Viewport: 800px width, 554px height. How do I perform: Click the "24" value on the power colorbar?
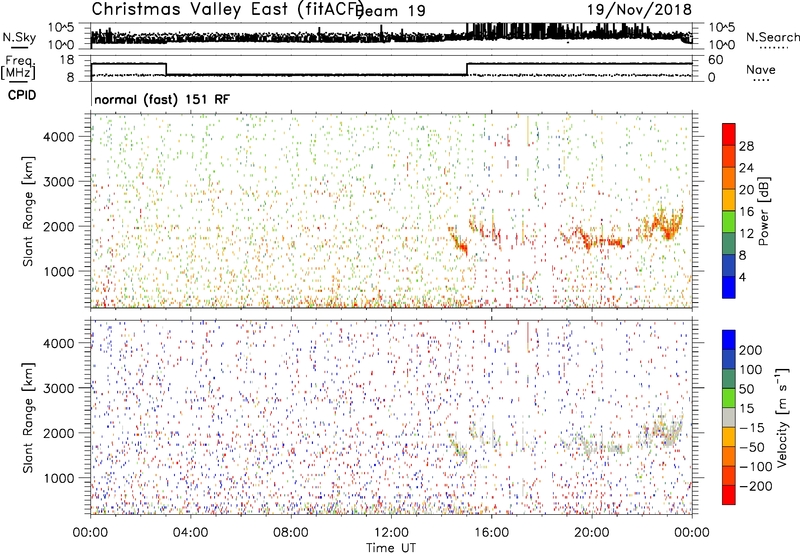tap(746, 168)
